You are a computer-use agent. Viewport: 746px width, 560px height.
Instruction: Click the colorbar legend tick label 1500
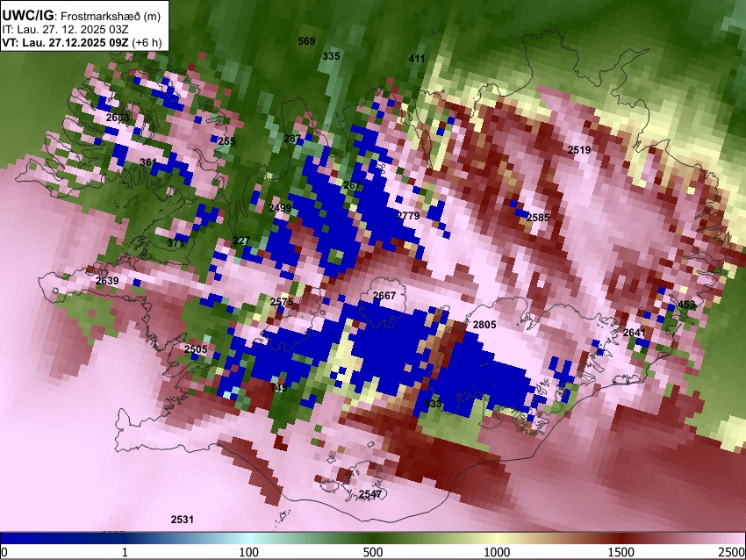pyautogui.click(x=621, y=552)
